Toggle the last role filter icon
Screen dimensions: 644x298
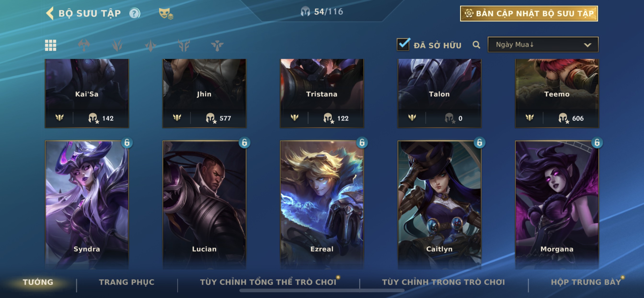[x=217, y=46]
